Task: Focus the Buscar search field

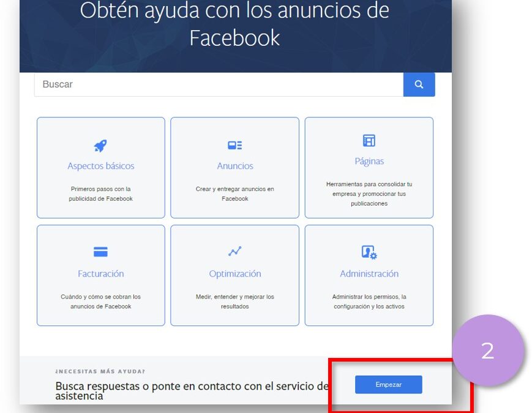Action: 219,84
